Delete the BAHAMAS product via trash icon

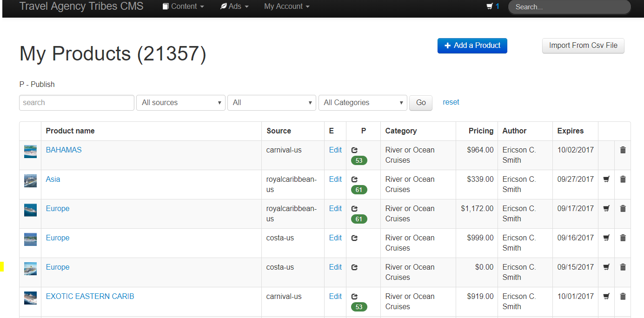click(623, 150)
